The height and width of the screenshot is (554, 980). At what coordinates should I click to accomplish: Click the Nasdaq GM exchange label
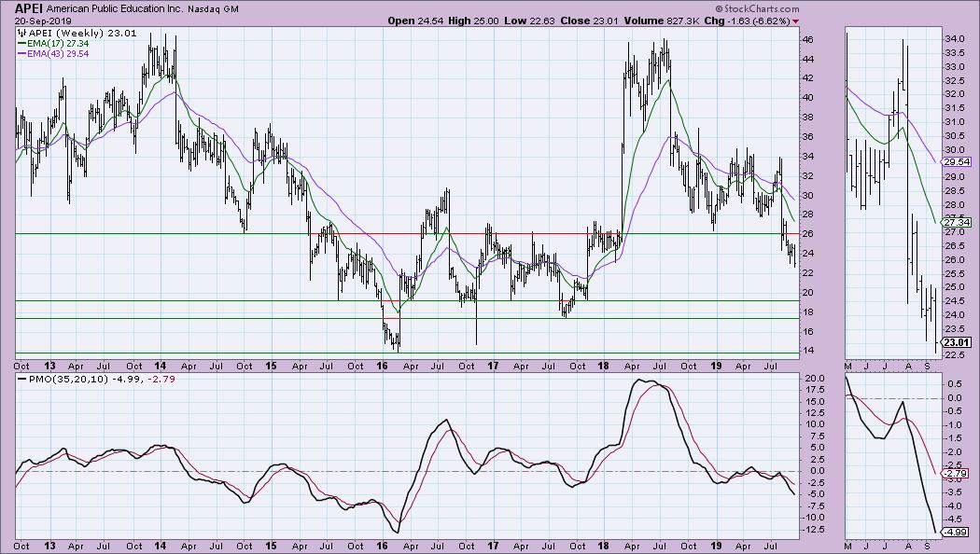(213, 9)
